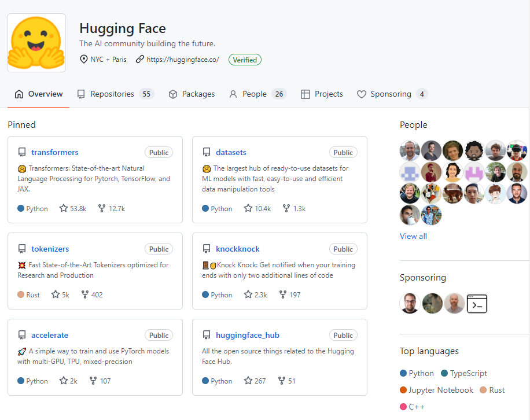The height and width of the screenshot is (420, 530).
Task: Click the first avatar in Sponsoring section
Action: (410, 303)
